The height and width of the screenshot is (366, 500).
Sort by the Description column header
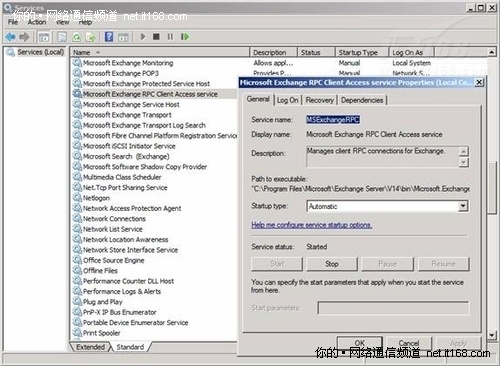(x=273, y=52)
